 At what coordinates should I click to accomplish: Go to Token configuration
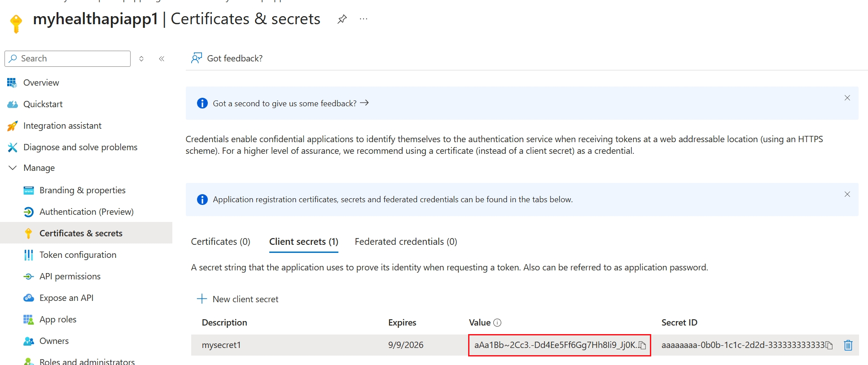click(x=78, y=255)
